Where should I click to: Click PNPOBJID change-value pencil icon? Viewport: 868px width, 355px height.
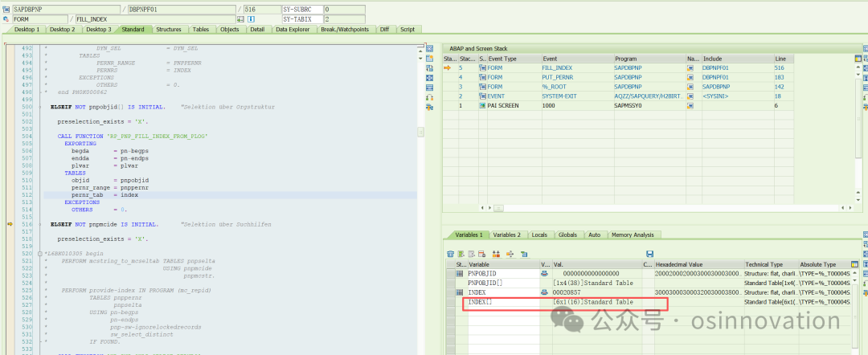(x=545, y=274)
